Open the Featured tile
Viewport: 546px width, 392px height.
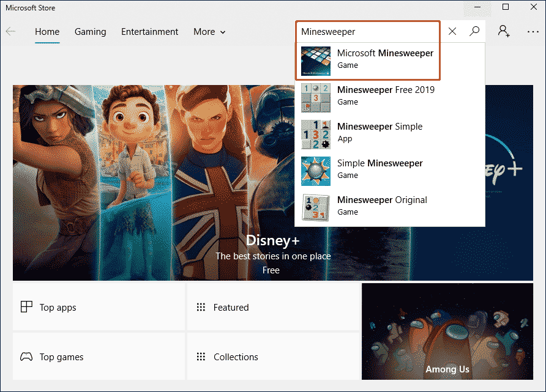[x=274, y=307]
